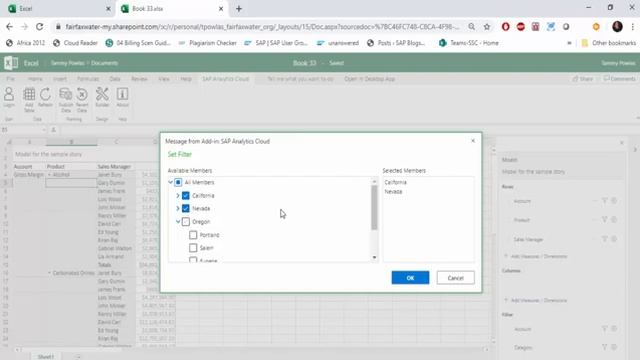640x360 pixels.
Task: Open the Formulas ribbon tab
Action: click(88, 79)
